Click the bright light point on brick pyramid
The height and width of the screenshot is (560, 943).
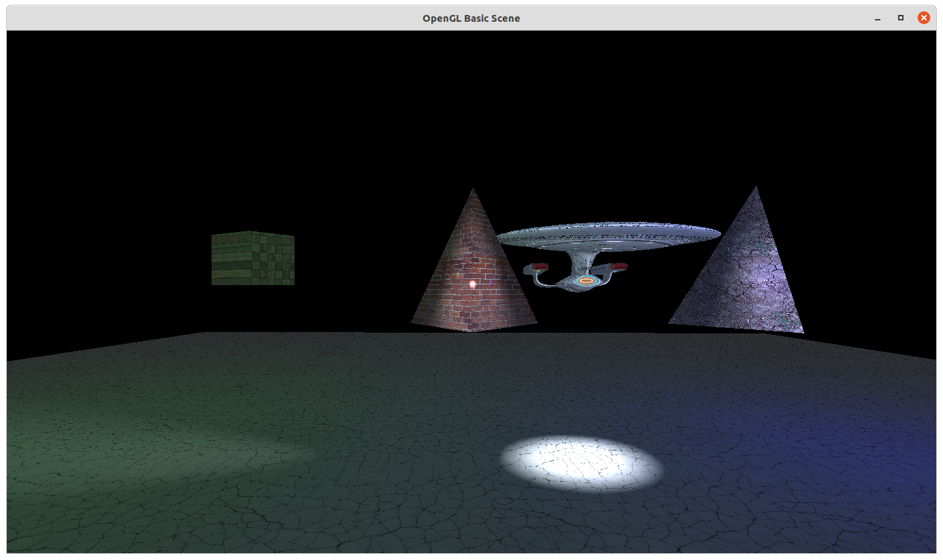pyautogui.click(x=473, y=284)
